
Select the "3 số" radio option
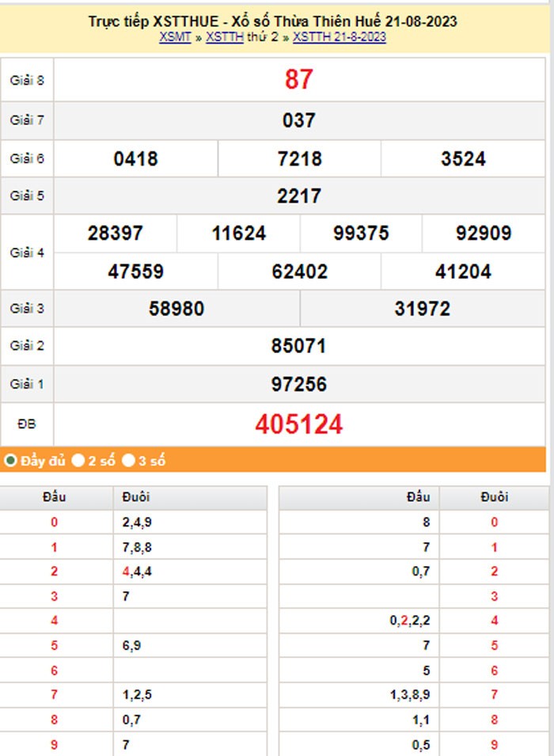[128, 460]
